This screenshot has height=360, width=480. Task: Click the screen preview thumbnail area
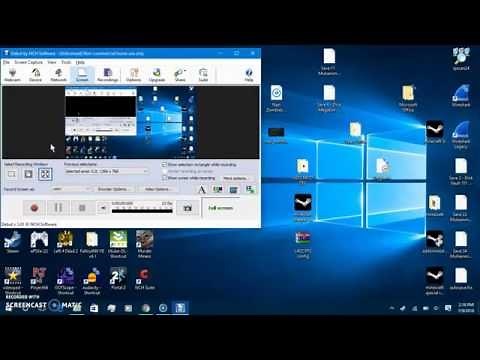point(131,122)
